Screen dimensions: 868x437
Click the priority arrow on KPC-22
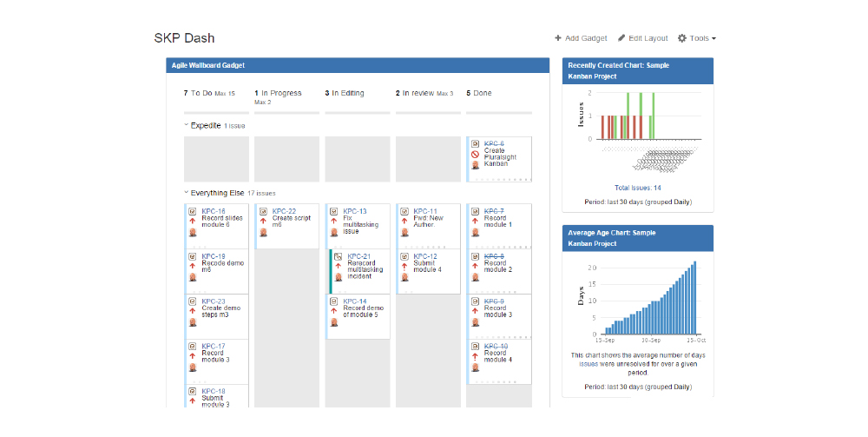pyautogui.click(x=264, y=221)
